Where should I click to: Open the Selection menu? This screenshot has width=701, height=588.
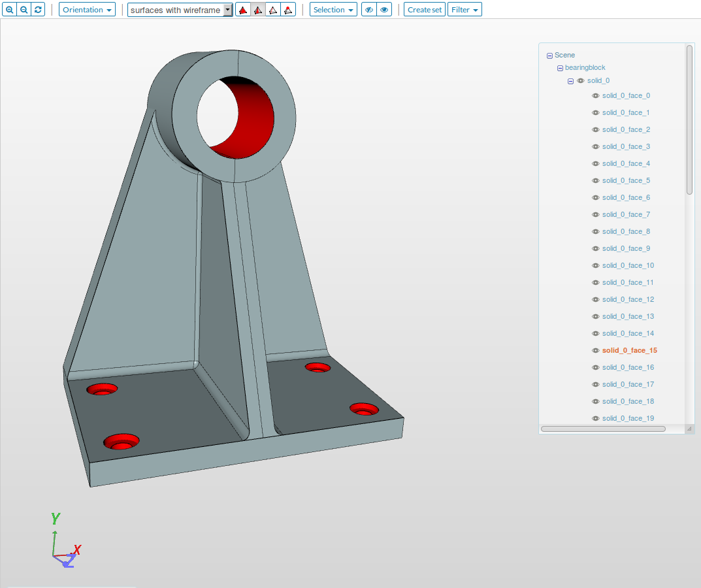(333, 10)
